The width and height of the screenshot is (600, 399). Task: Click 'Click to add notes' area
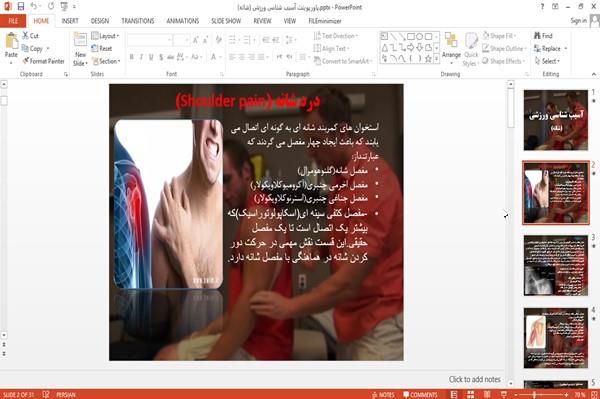pyautogui.click(x=474, y=379)
